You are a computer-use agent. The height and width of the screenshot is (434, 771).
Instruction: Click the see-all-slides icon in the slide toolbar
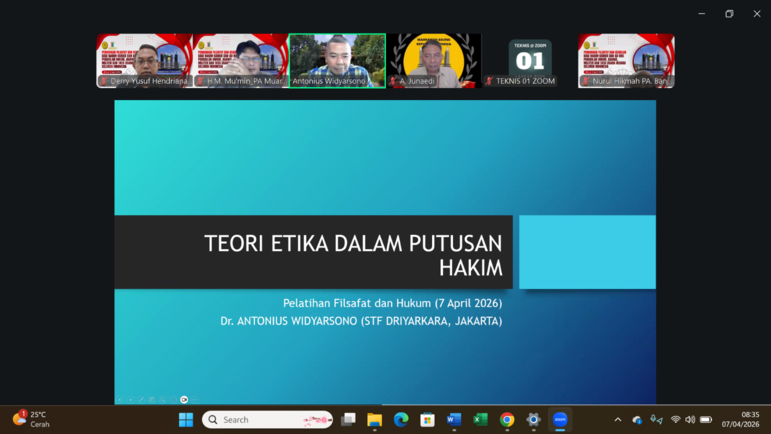[x=152, y=400]
